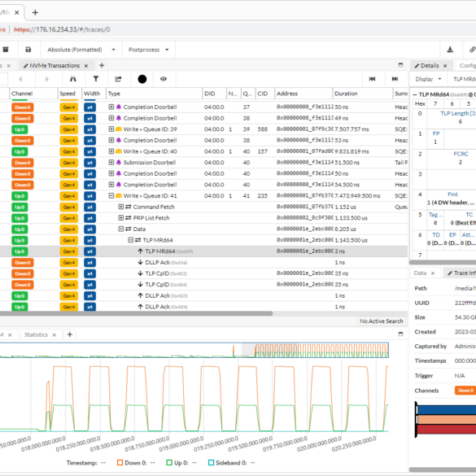Screen dimensions: 476x476
Task: Add a new bottom panel tab
Action: coord(69,334)
